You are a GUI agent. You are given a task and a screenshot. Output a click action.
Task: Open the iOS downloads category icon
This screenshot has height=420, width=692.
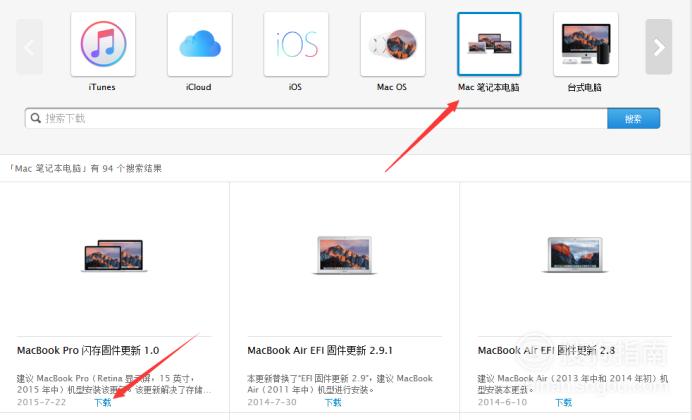(x=296, y=44)
